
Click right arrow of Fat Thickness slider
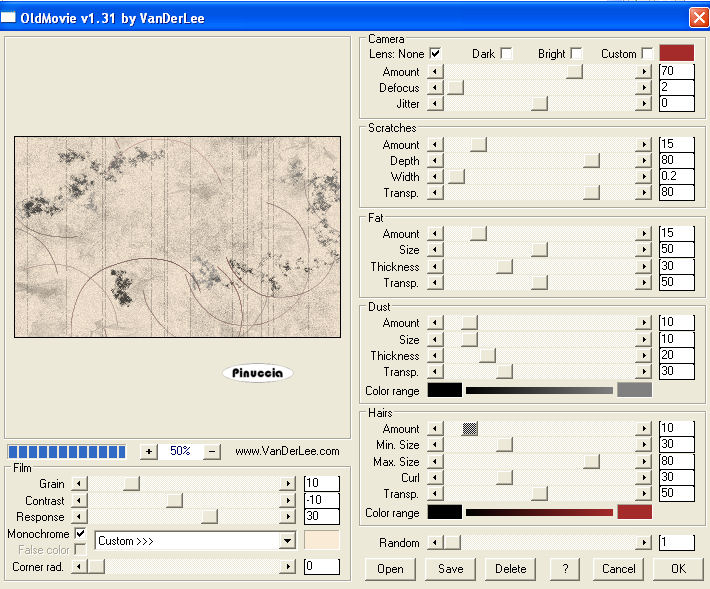click(x=643, y=267)
